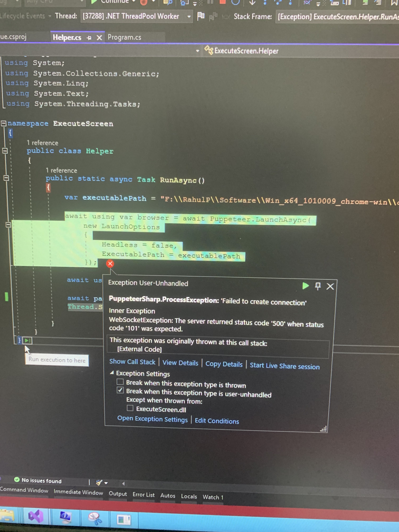Click the Run execution to here glyph
This screenshot has height=532, width=399.
click(x=27, y=341)
